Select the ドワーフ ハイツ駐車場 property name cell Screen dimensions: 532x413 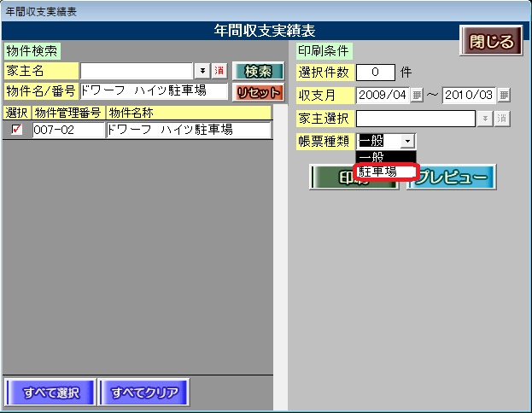pyautogui.click(x=188, y=131)
